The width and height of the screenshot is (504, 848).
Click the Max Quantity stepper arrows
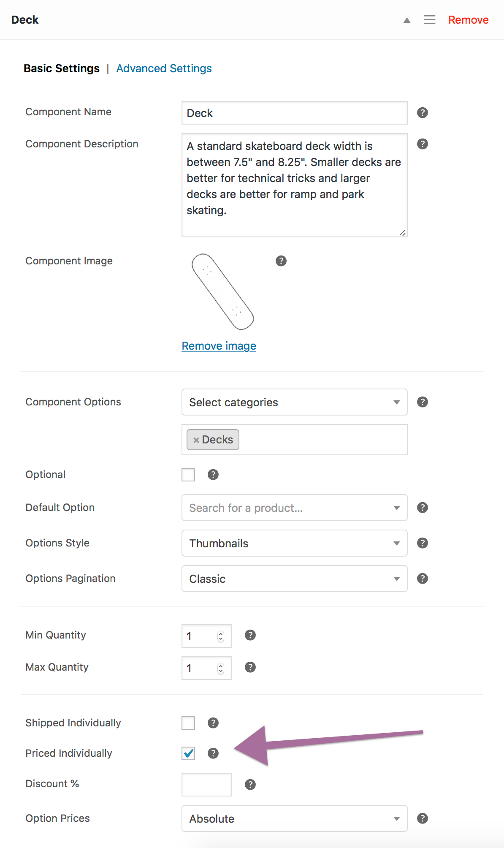point(221,669)
